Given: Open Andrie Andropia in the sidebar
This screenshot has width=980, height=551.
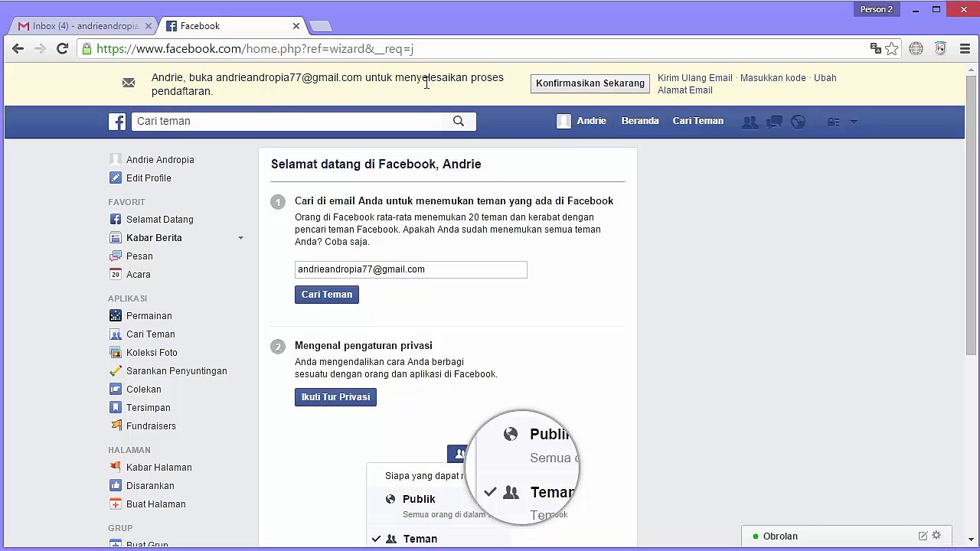Looking at the screenshot, I should 160,160.
